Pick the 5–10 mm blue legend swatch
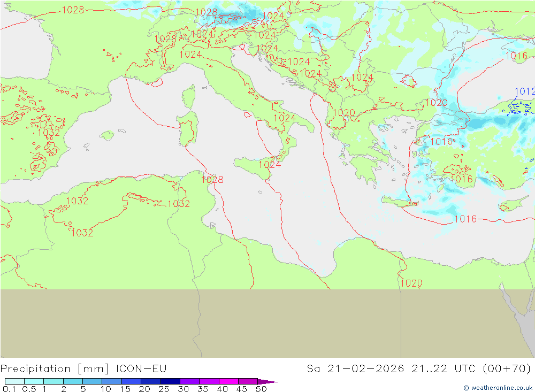This screenshot has width=535, height=392. [93, 381]
